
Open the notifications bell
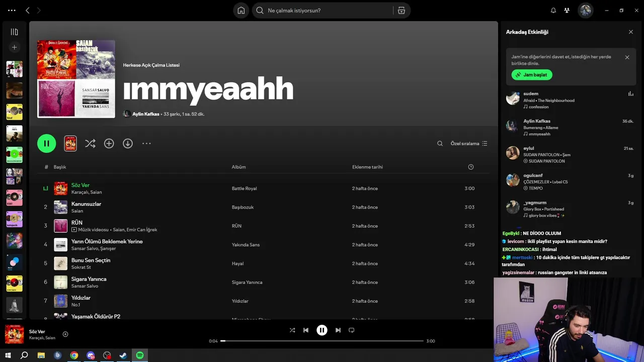pos(553,10)
